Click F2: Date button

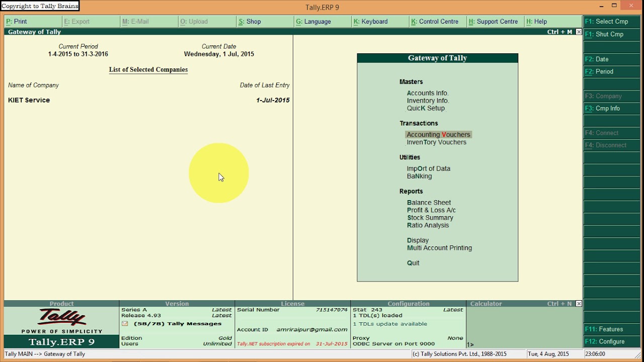point(611,59)
